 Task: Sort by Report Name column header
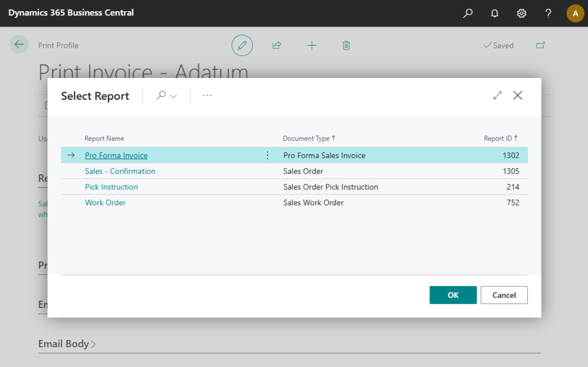[x=104, y=139]
